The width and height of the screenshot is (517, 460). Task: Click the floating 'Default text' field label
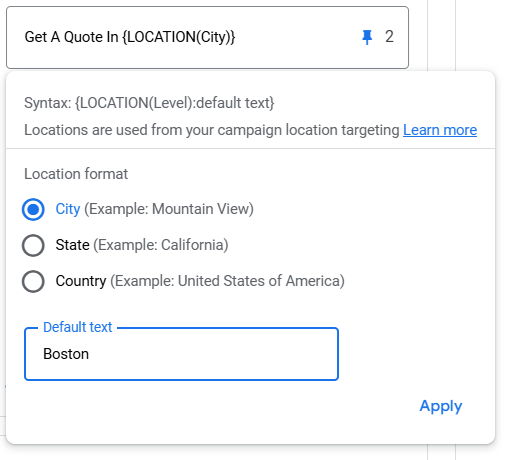[x=77, y=327]
